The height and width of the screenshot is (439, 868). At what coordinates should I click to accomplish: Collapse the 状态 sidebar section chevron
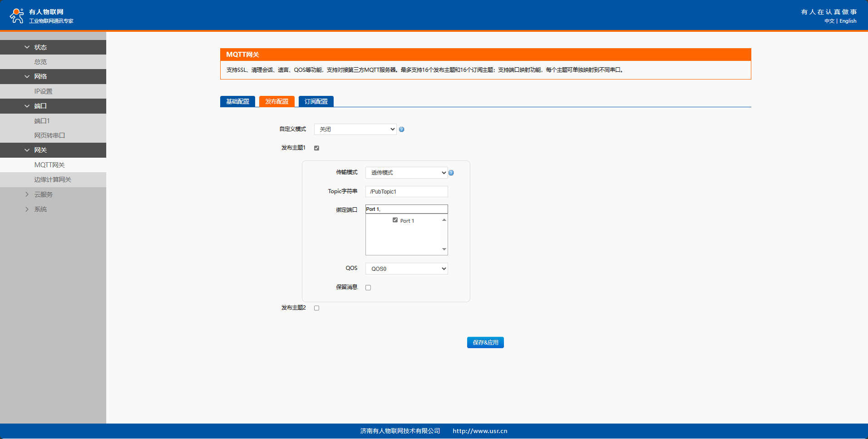pyautogui.click(x=27, y=47)
